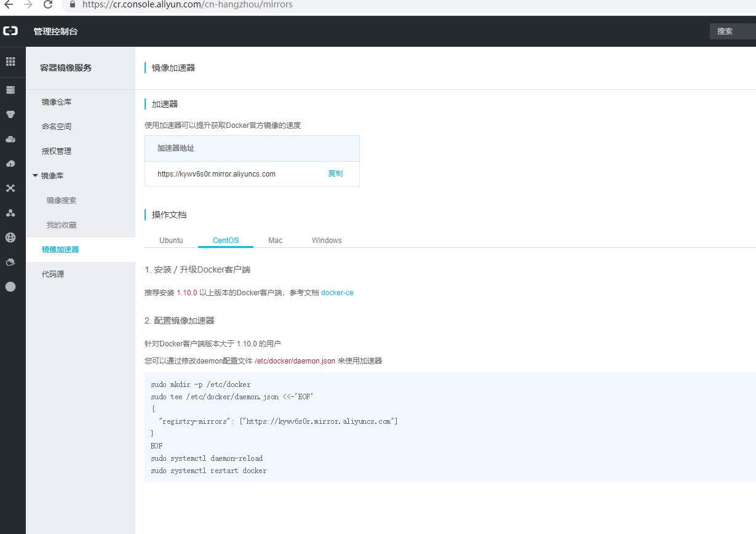Click heading 2. 配置镜像加速器

point(180,321)
